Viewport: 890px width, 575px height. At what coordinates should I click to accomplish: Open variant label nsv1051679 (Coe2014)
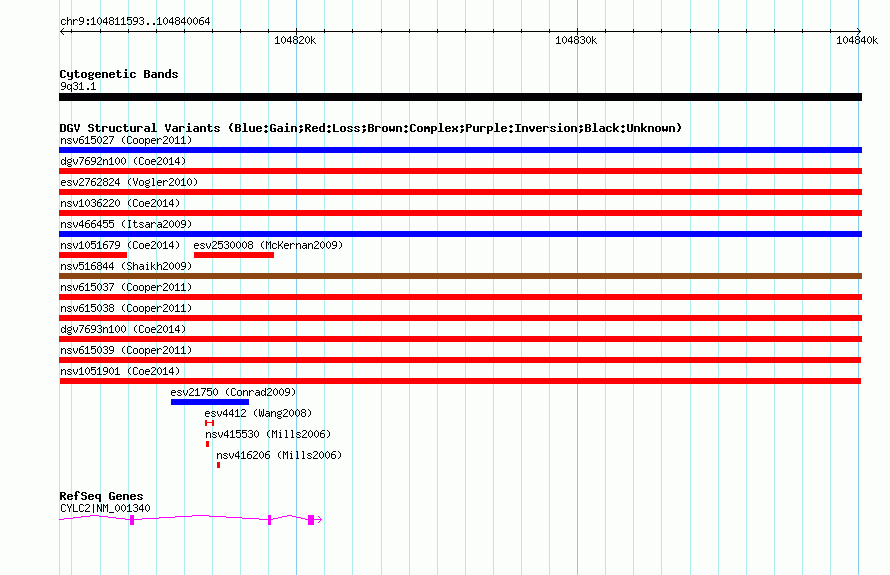click(120, 245)
